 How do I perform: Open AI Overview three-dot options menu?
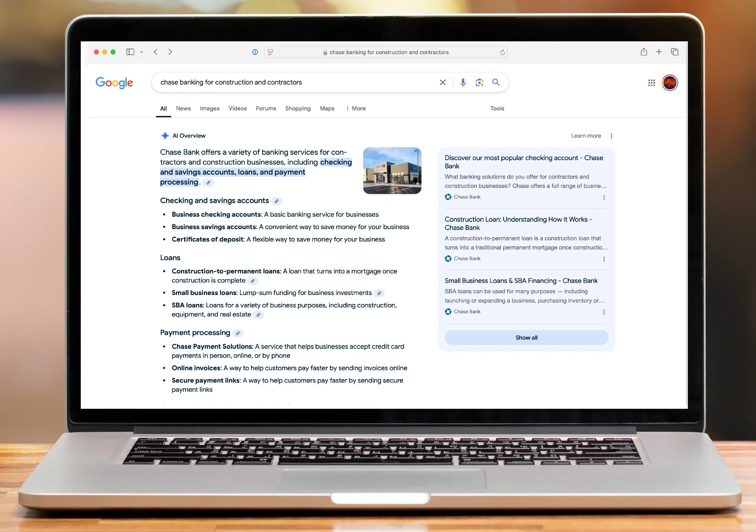pos(611,136)
